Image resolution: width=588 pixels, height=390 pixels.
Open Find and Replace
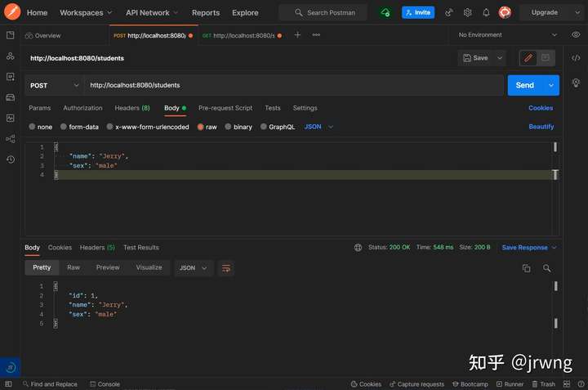coord(50,384)
